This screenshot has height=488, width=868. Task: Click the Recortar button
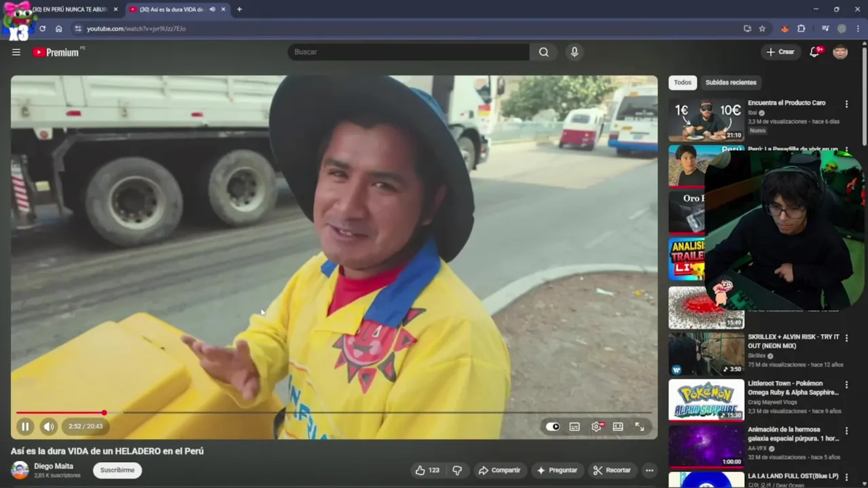coord(612,470)
